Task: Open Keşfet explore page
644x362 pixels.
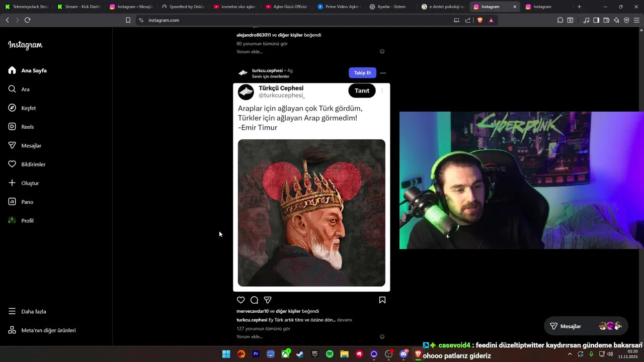Action: pyautogui.click(x=22, y=108)
